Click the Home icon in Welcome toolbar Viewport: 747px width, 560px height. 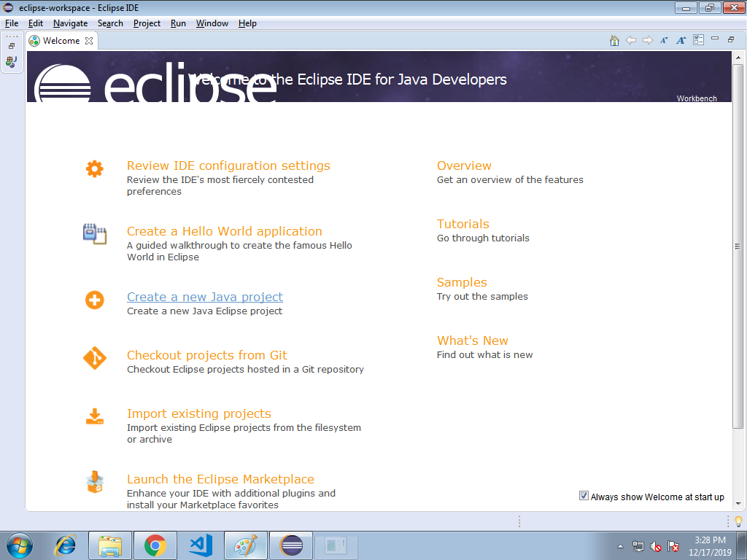pos(614,41)
